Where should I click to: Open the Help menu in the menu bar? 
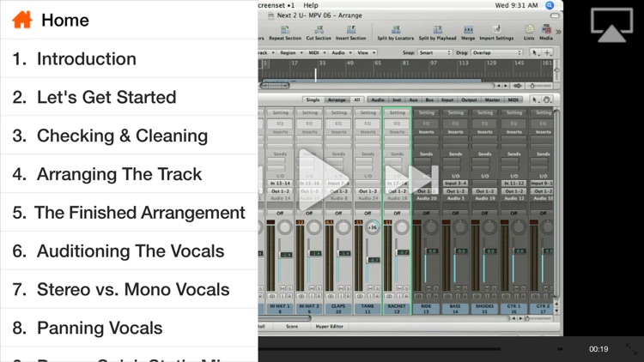311,5
